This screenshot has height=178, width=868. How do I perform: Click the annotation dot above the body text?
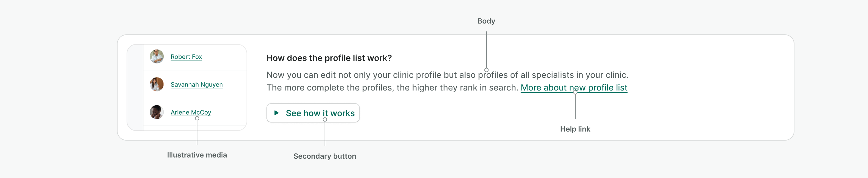coord(486,70)
